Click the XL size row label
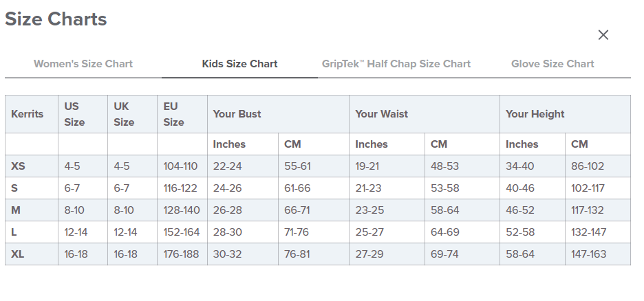644x301 pixels. coord(17,254)
